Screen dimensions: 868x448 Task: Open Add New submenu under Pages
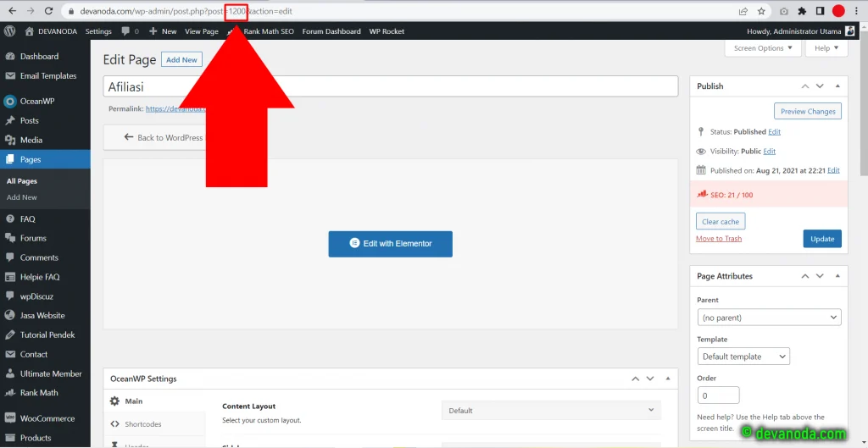(x=22, y=197)
